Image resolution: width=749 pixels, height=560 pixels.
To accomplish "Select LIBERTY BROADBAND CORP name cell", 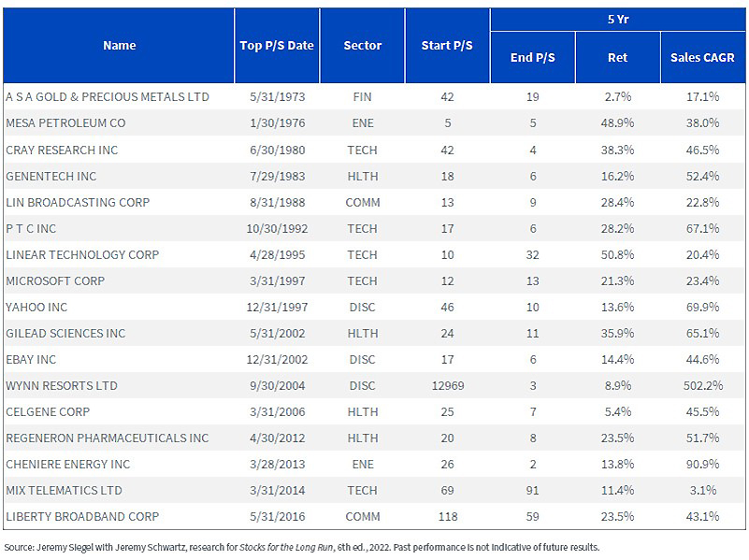I will [x=82, y=517].
